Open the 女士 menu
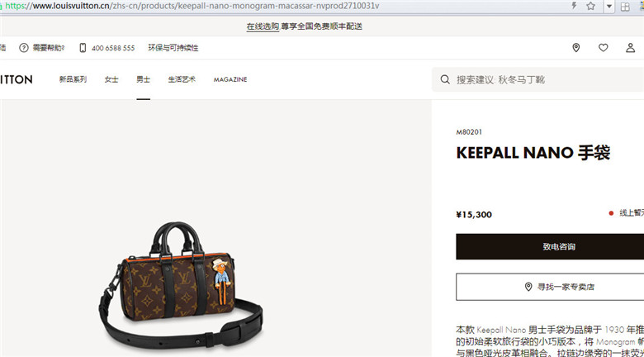Screen dimensions: 644x357 pyautogui.click(x=111, y=79)
